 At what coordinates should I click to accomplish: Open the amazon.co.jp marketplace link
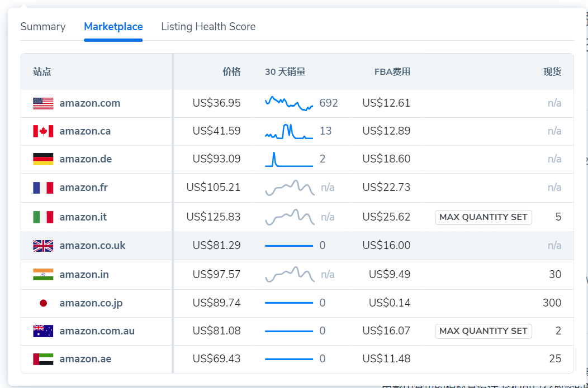(91, 303)
